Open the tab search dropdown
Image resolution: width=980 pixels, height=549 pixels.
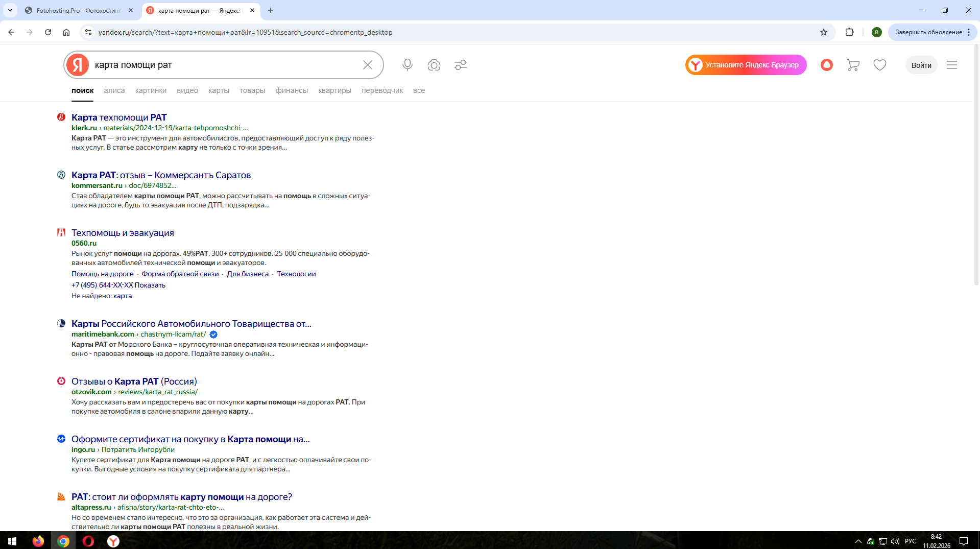[10, 10]
